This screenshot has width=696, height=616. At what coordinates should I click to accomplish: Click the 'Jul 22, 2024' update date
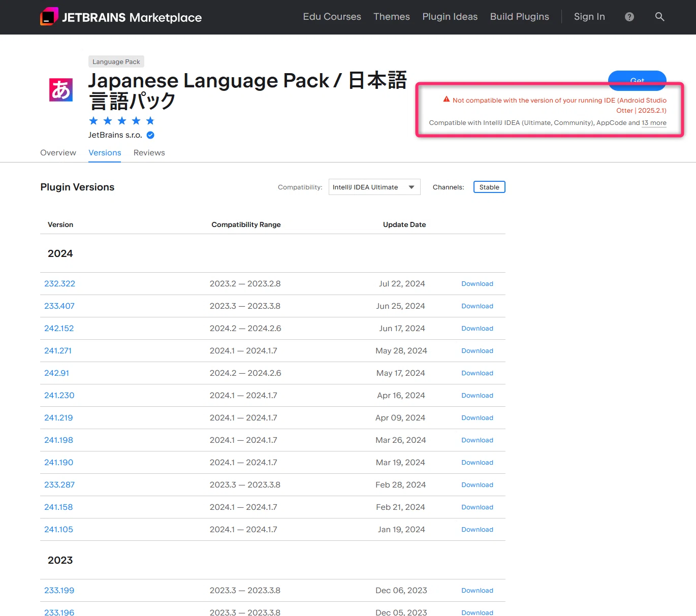tap(402, 284)
